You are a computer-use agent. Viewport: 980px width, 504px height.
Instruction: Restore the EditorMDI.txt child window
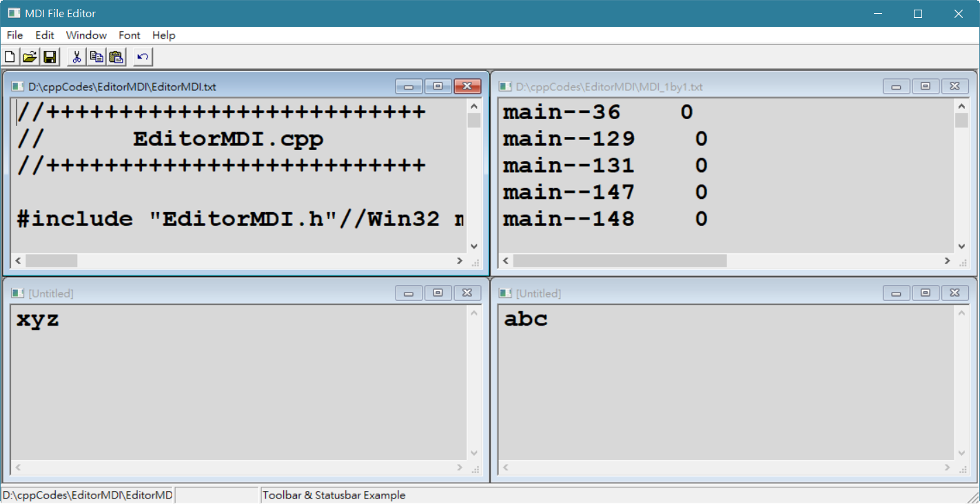(439, 86)
